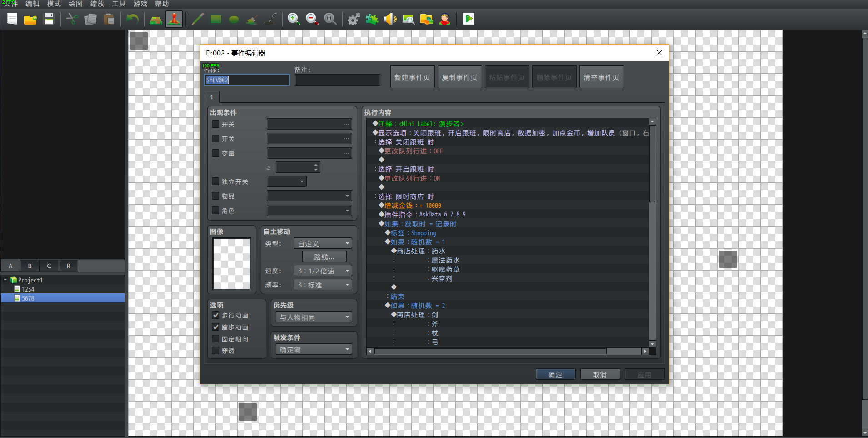The width and height of the screenshot is (868, 438).
Task: Enable the first 开关 condition checkbox
Action: coord(216,124)
